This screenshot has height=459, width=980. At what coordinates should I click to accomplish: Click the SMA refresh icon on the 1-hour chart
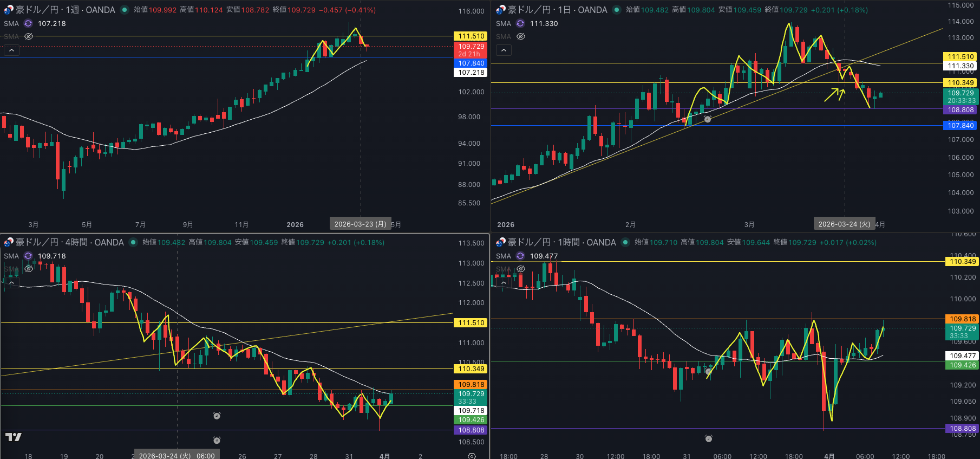click(520, 256)
